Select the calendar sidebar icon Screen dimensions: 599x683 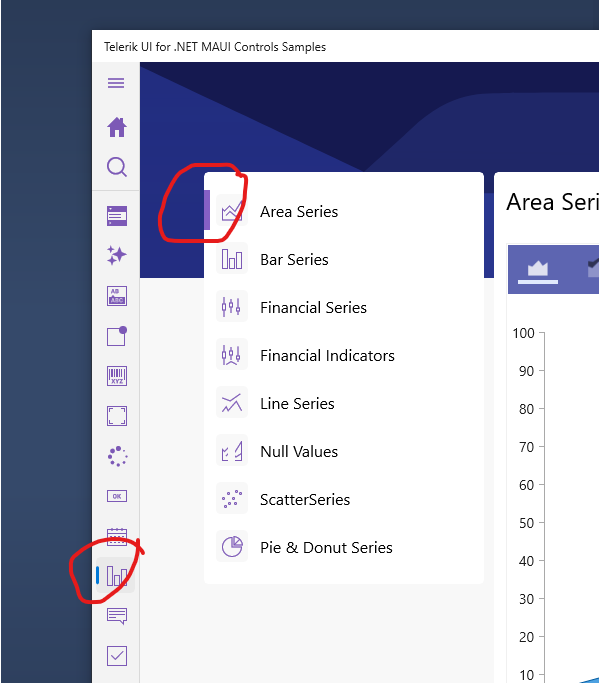pyautogui.click(x=117, y=536)
